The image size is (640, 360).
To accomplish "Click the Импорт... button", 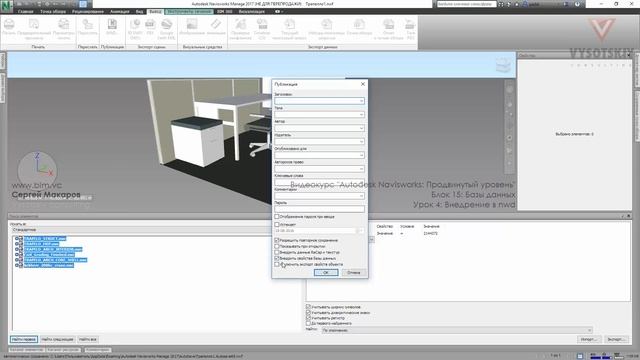I will pos(589,339).
